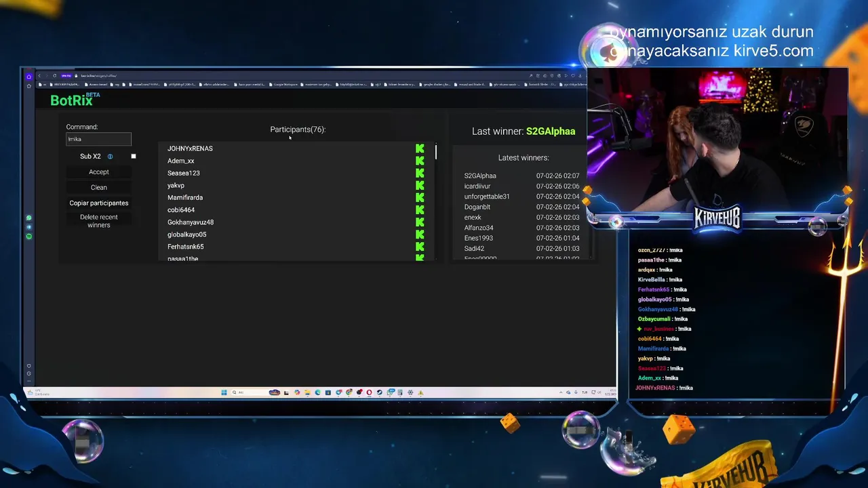868x488 pixels.
Task: Click the green Kick icon beside Adem_xx
Action: click(420, 161)
